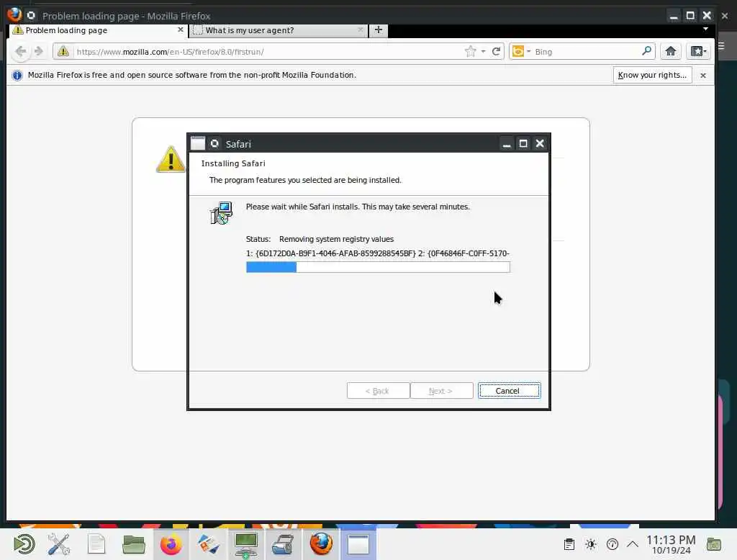Close the What is my user agent tab
737x560 pixels.
click(x=360, y=30)
